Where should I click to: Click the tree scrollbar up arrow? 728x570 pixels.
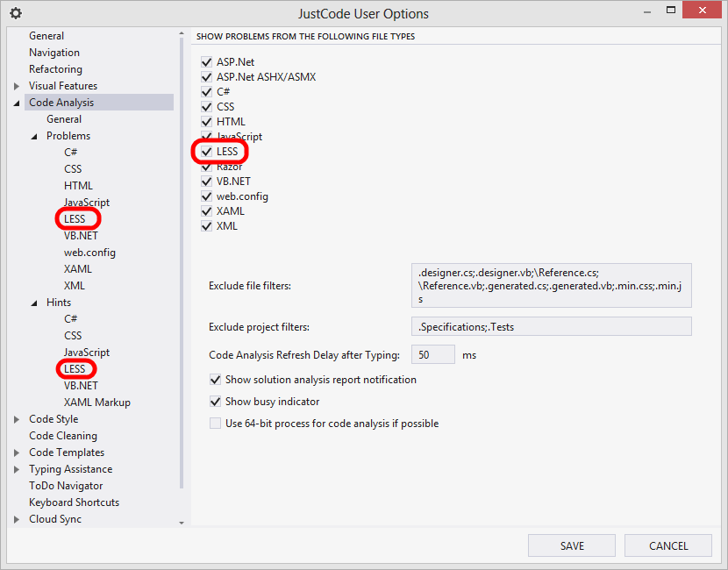(182, 34)
